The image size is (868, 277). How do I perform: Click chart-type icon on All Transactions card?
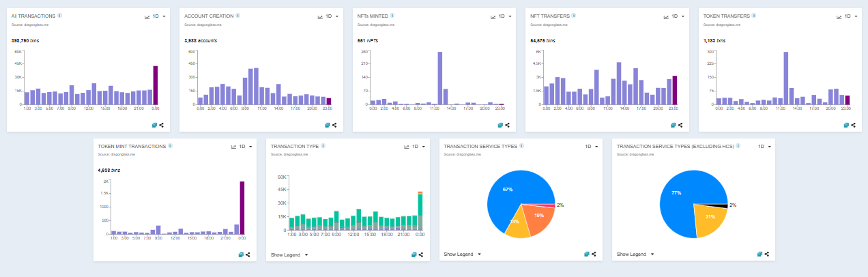[x=147, y=16]
